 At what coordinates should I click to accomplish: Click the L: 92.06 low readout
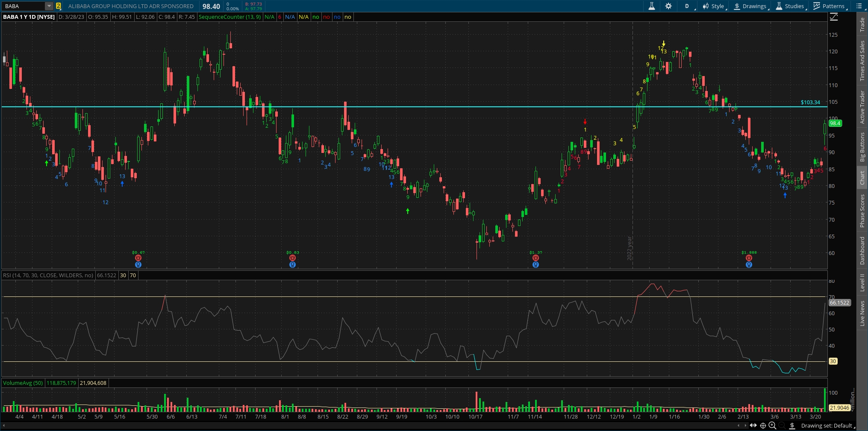click(x=145, y=17)
